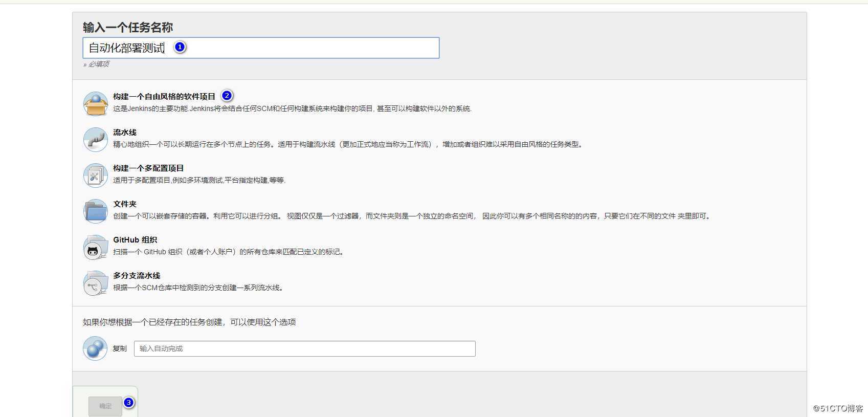The image size is (868, 417).
Task: Select the 文件夹 item title
Action: [125, 204]
